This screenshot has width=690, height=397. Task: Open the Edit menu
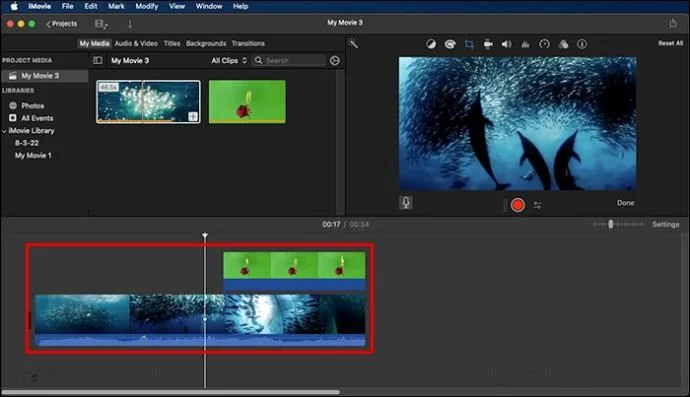[x=91, y=6]
